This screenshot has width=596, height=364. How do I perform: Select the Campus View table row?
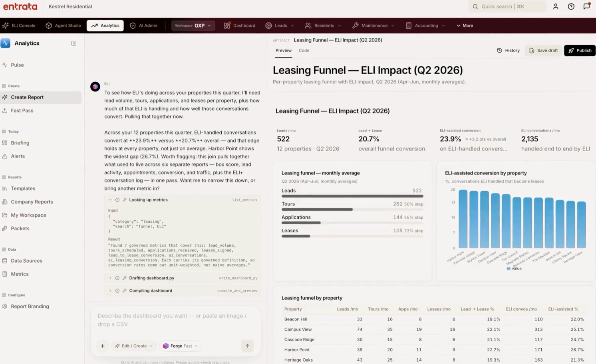point(434,330)
